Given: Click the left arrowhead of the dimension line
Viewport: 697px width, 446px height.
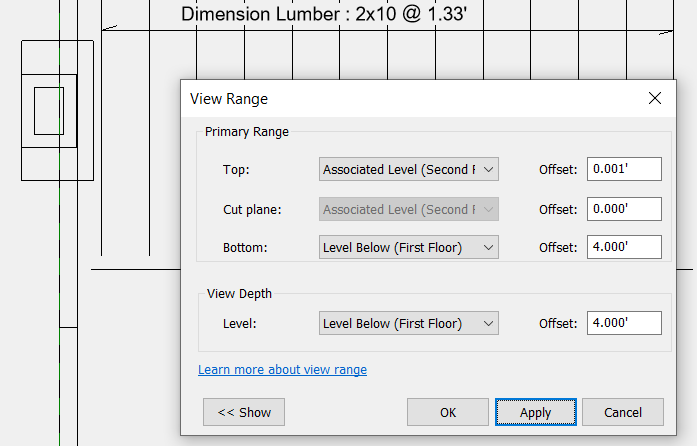Looking at the screenshot, I should click(108, 29).
